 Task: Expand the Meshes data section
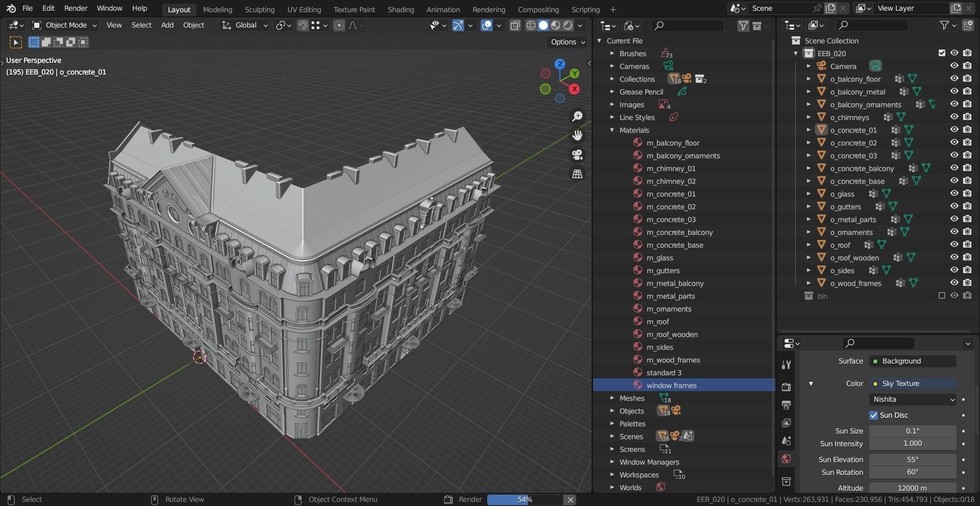pyautogui.click(x=612, y=398)
